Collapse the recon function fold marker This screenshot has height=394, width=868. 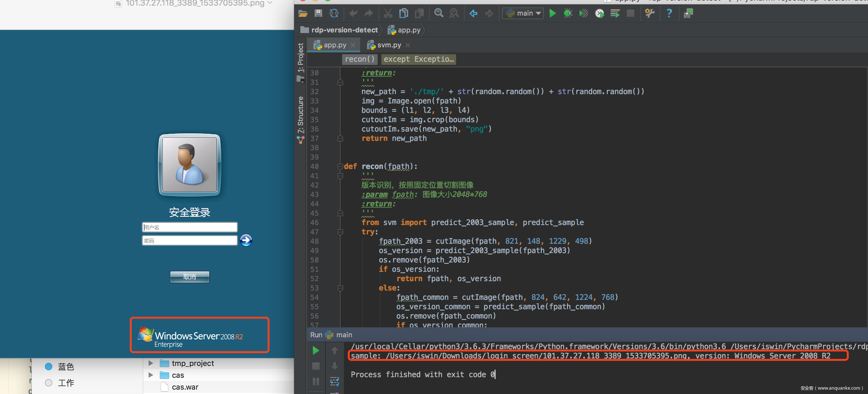coord(340,166)
